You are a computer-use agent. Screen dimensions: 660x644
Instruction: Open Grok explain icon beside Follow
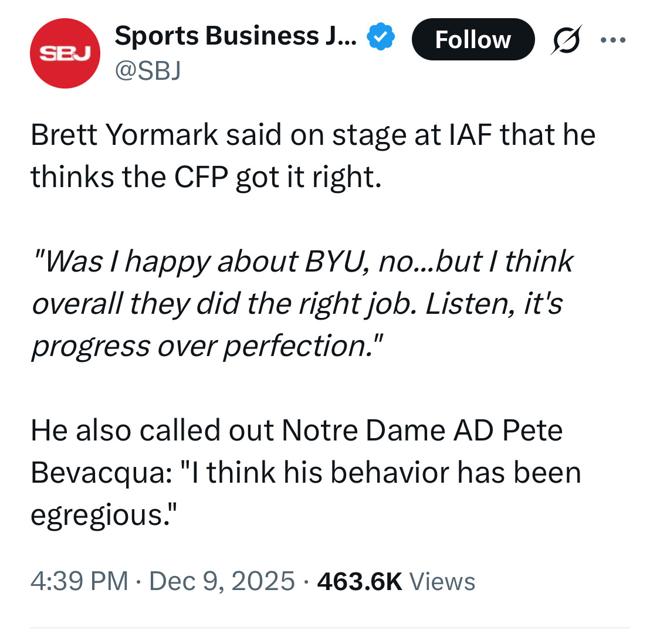pos(566,40)
